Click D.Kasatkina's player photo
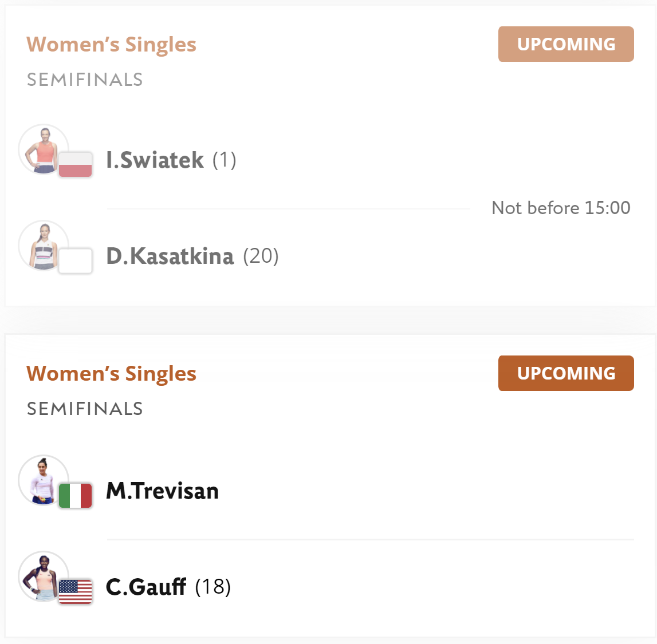This screenshot has height=644, width=657. (x=43, y=246)
